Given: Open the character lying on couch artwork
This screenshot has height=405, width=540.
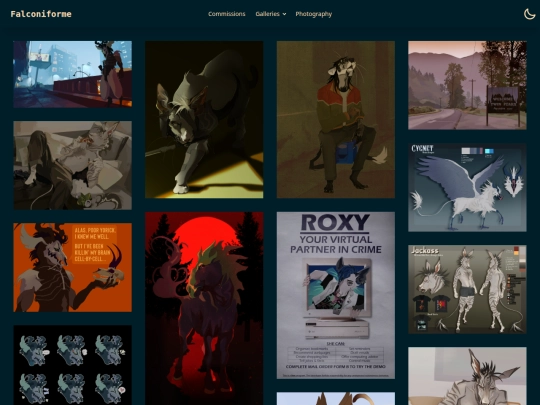Looking at the screenshot, I should (x=73, y=165).
